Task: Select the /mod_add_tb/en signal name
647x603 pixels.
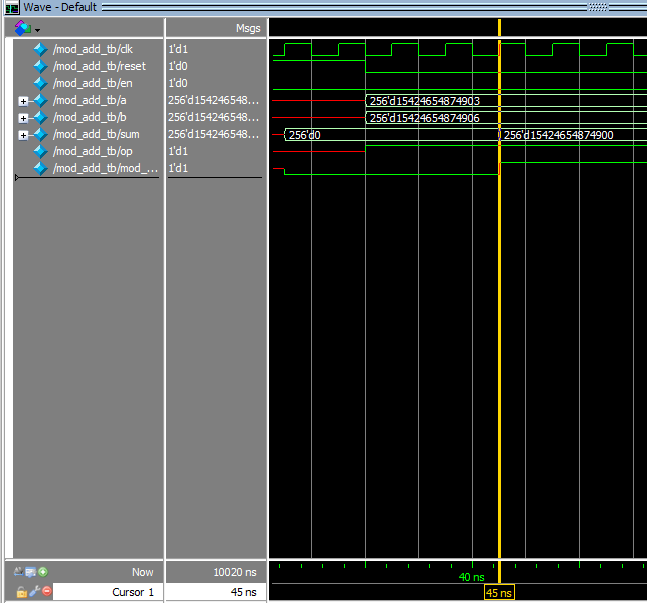Action: click(92, 83)
